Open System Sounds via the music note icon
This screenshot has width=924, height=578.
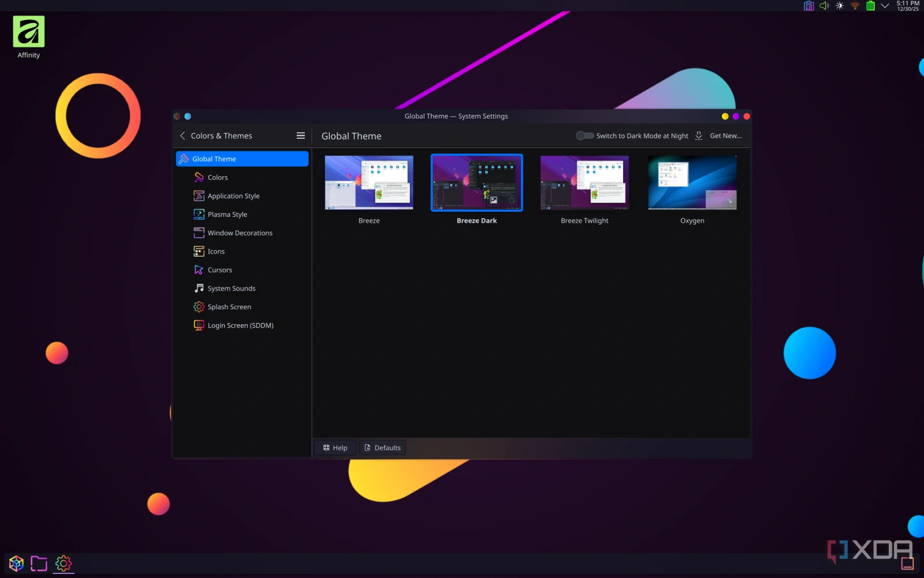tap(199, 288)
